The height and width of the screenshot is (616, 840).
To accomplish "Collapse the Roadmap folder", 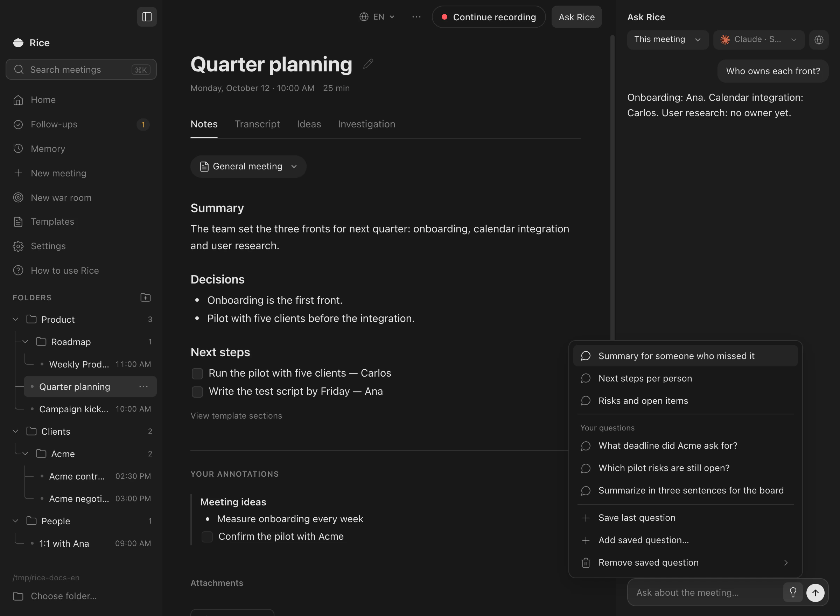I will [x=25, y=342].
